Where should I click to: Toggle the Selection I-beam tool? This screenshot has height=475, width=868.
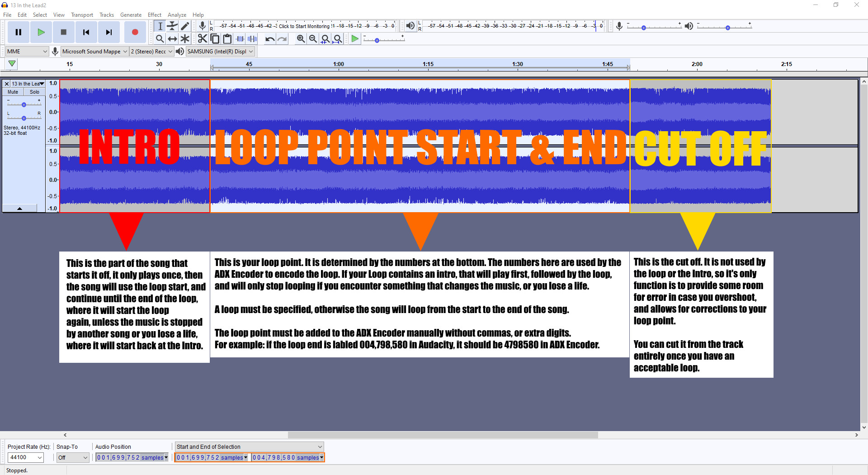click(160, 26)
